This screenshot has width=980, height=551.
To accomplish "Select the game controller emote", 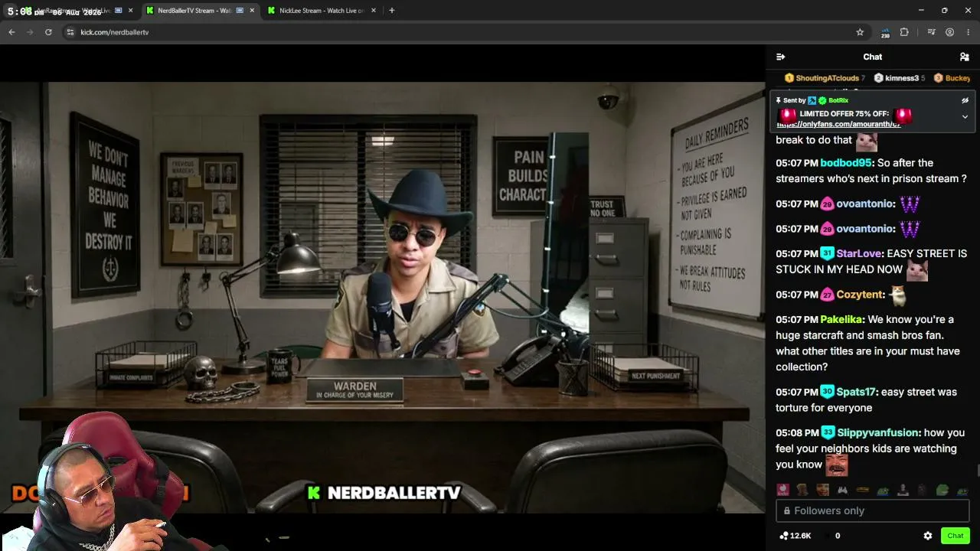I will [842, 490].
